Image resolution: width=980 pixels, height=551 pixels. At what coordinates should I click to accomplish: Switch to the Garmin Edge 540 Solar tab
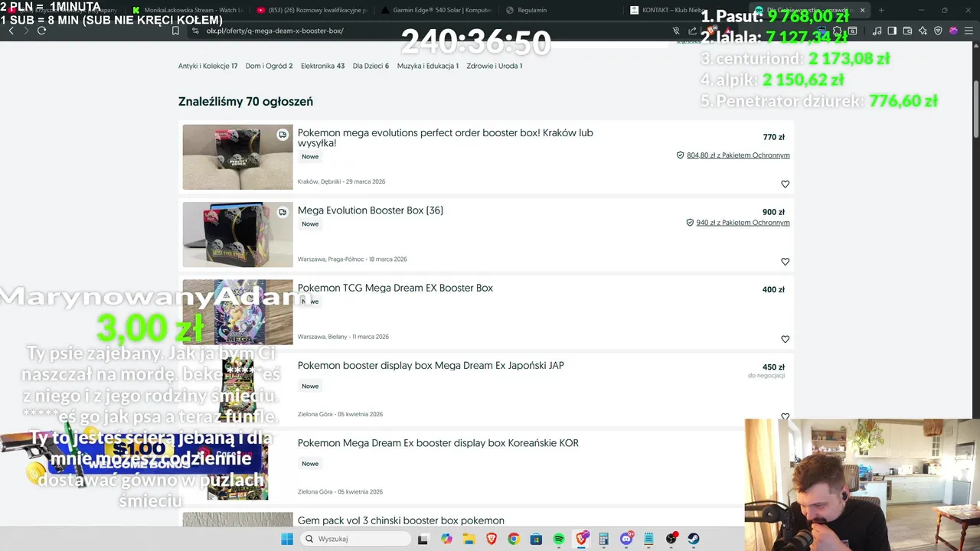tap(436, 10)
